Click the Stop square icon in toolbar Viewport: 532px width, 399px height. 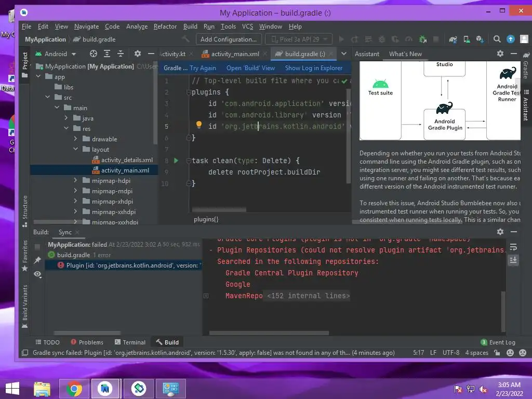coord(436,39)
